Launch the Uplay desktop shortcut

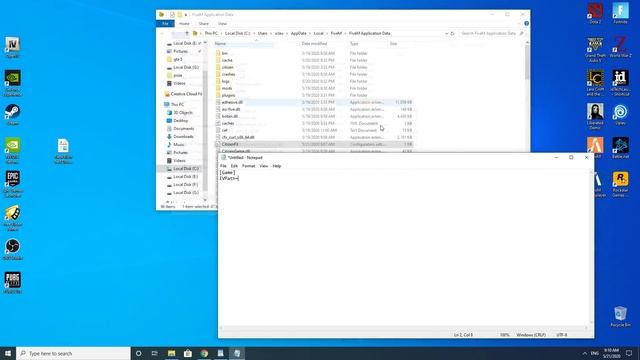pos(620,114)
